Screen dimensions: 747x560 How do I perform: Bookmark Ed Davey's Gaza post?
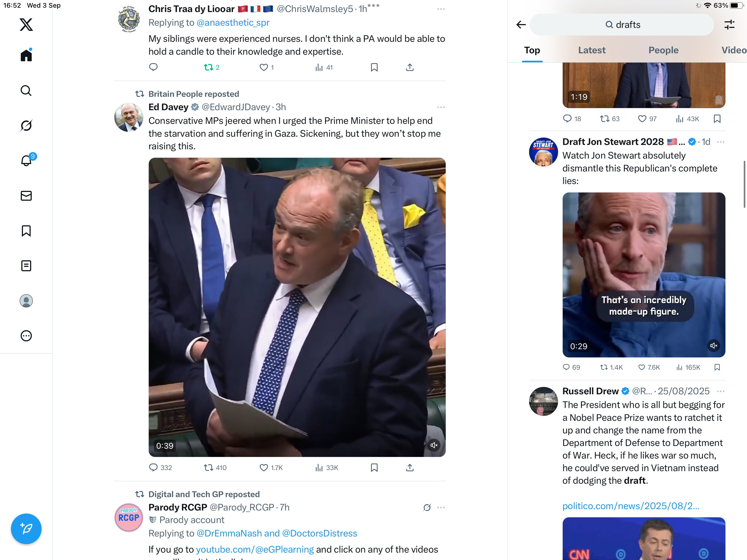point(374,468)
